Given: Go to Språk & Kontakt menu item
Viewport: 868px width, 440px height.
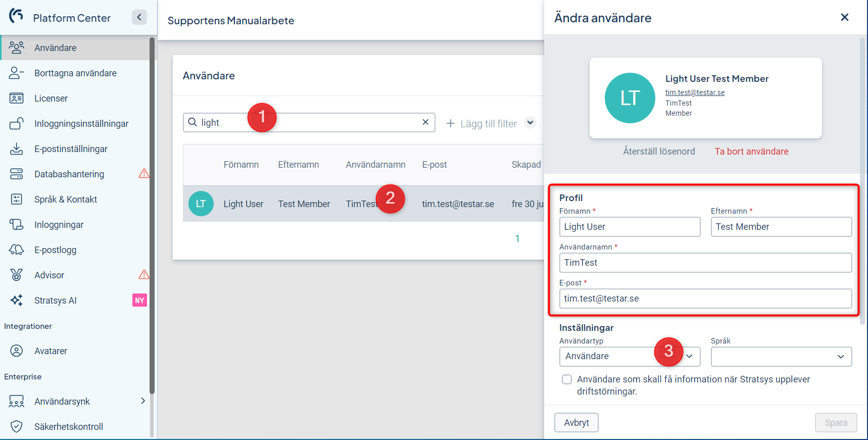Looking at the screenshot, I should [66, 200].
